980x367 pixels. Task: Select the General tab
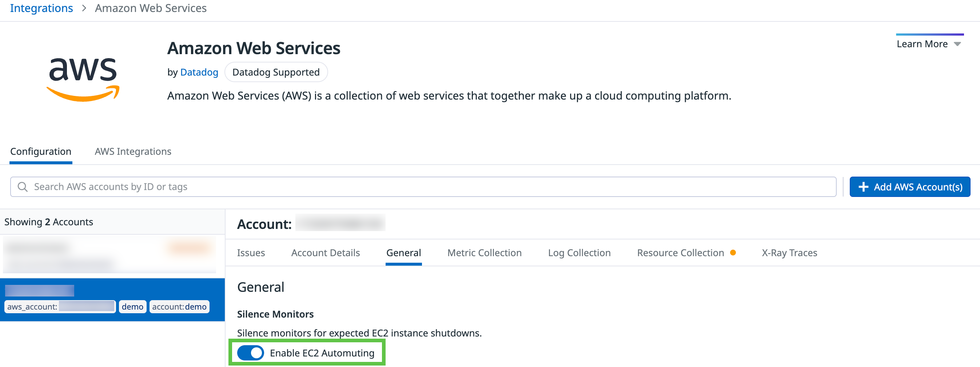(x=403, y=253)
